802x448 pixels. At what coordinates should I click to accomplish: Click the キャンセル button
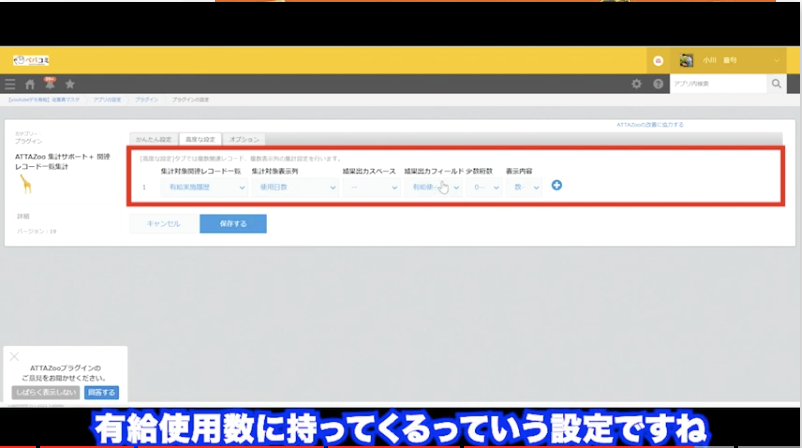162,224
